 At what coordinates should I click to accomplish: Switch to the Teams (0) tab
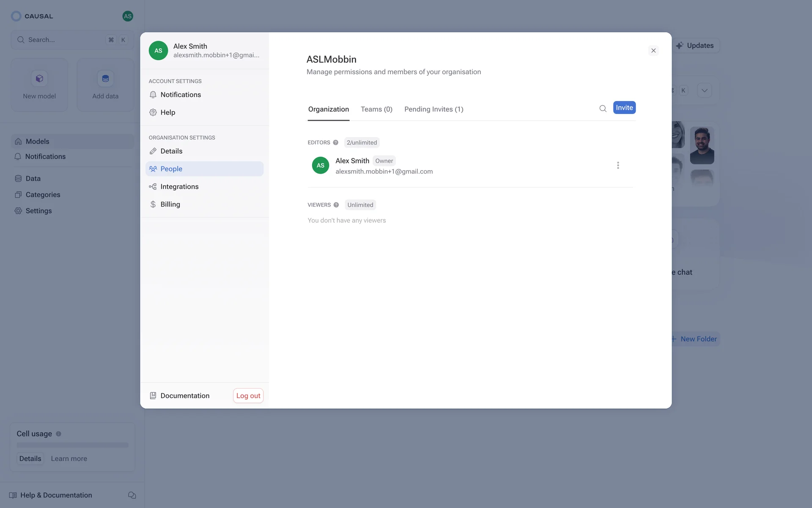(376, 109)
